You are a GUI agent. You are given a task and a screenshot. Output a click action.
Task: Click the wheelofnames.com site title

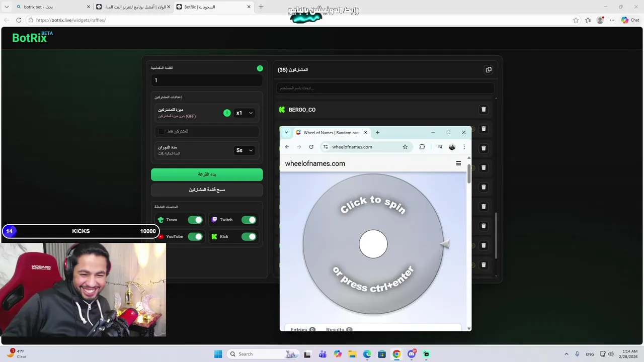click(315, 163)
